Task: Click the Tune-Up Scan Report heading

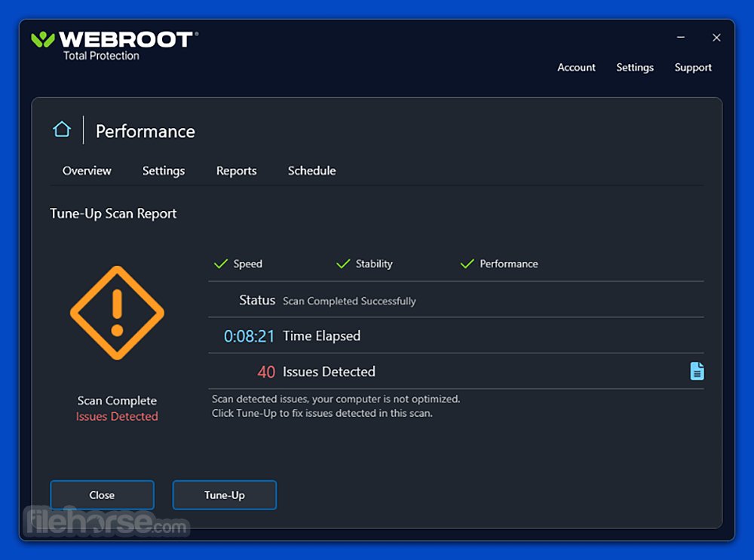Action: click(113, 213)
